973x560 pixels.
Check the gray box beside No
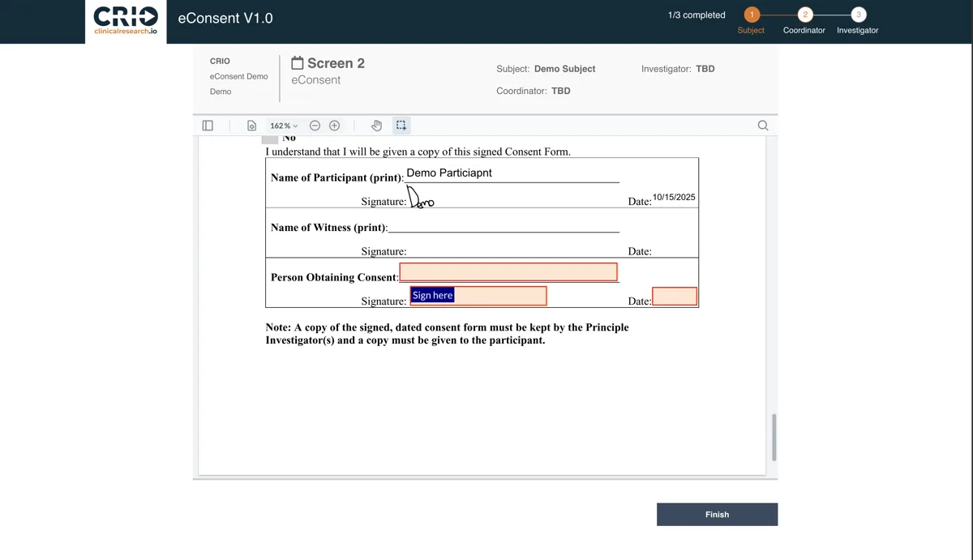[270, 139]
